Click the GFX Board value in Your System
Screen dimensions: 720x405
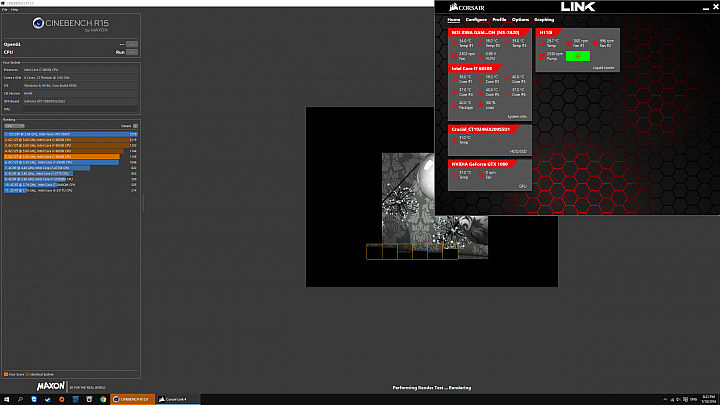tap(80, 101)
